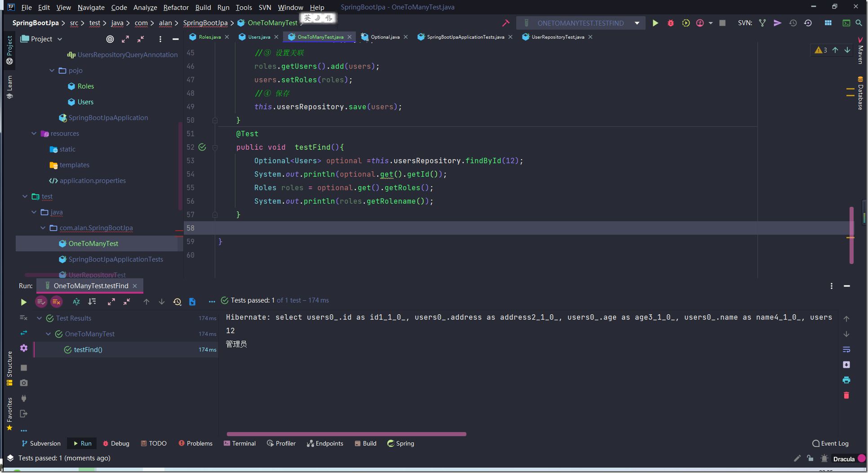Click the build hammer icon

point(506,23)
